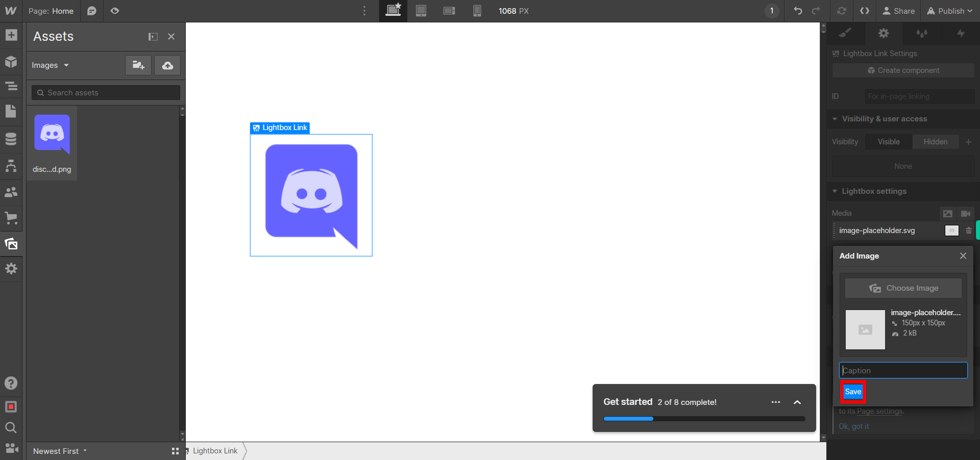This screenshot has height=460, width=980.
Task: Select image media type icon
Action: pyautogui.click(x=947, y=213)
